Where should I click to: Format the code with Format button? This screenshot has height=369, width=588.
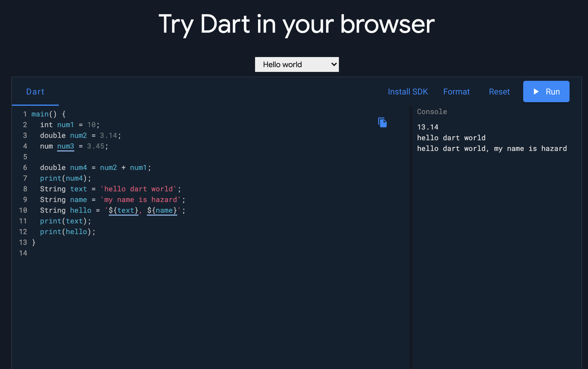pos(456,92)
